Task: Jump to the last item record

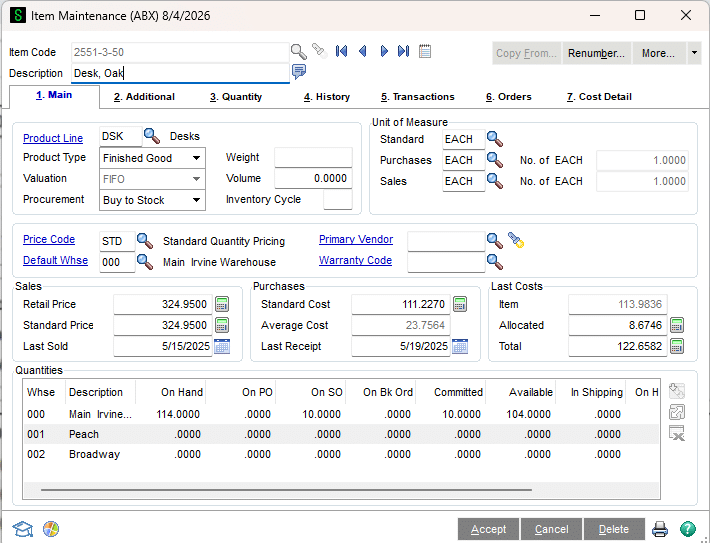Action: pyautogui.click(x=403, y=51)
